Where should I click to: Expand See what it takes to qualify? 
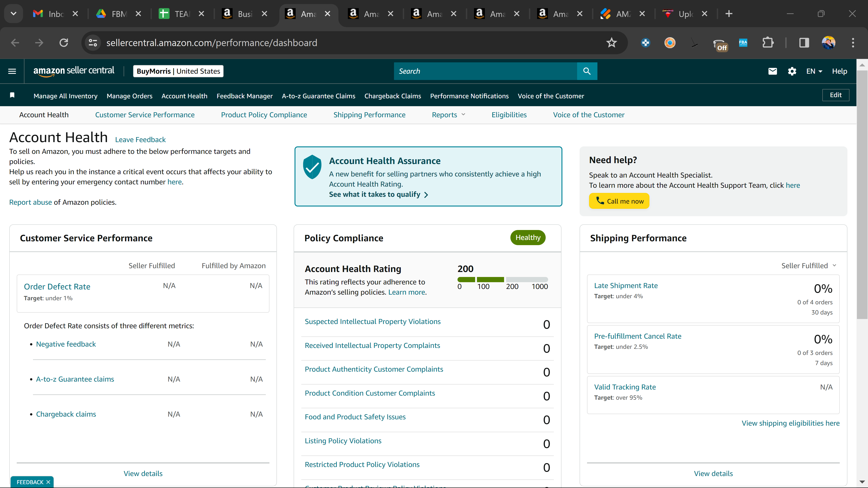pyautogui.click(x=378, y=194)
